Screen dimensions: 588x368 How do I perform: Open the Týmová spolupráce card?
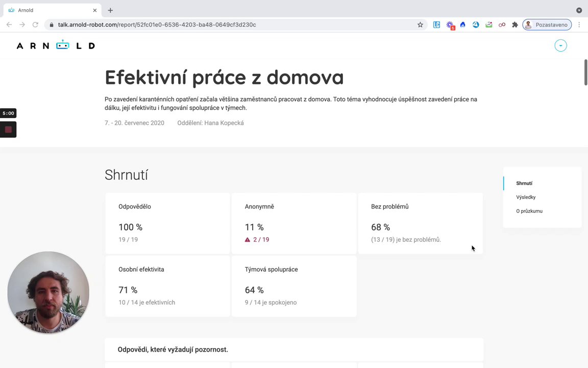pos(294,286)
